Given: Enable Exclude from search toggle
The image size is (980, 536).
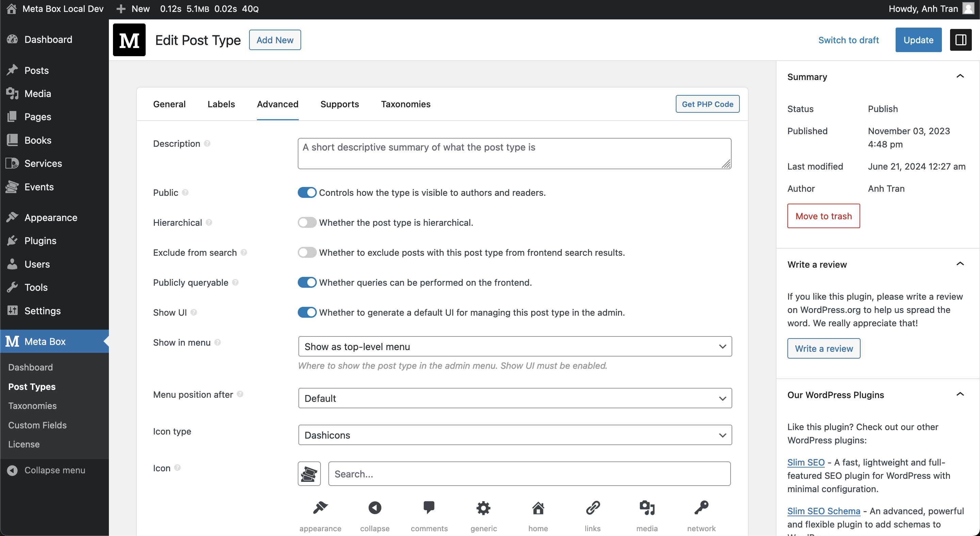Looking at the screenshot, I should 307,252.
